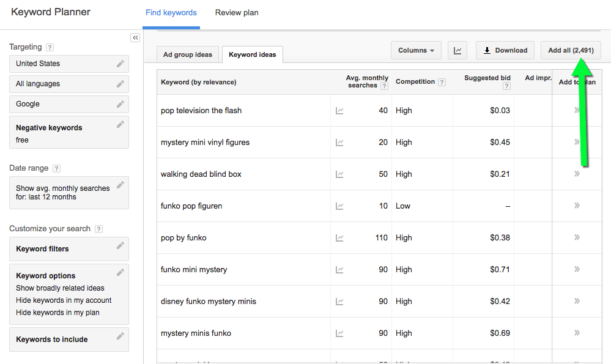611x364 pixels.
Task: View trend chart for funko pop figuren
Action: pos(339,206)
